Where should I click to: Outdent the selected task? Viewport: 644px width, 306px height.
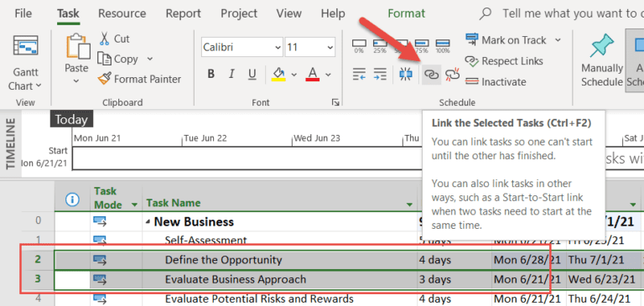360,75
